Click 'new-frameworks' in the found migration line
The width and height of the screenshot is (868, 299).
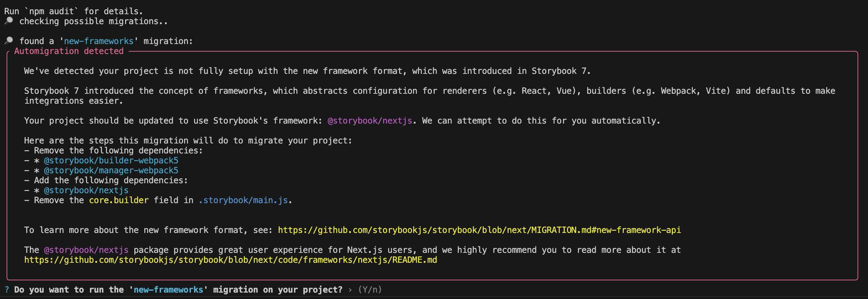pos(99,41)
